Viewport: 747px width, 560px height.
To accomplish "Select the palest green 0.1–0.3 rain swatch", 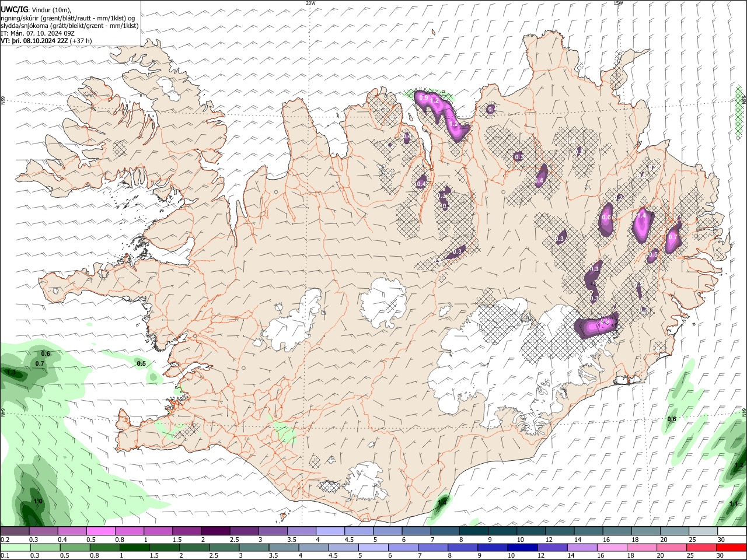I will pos(16,547).
